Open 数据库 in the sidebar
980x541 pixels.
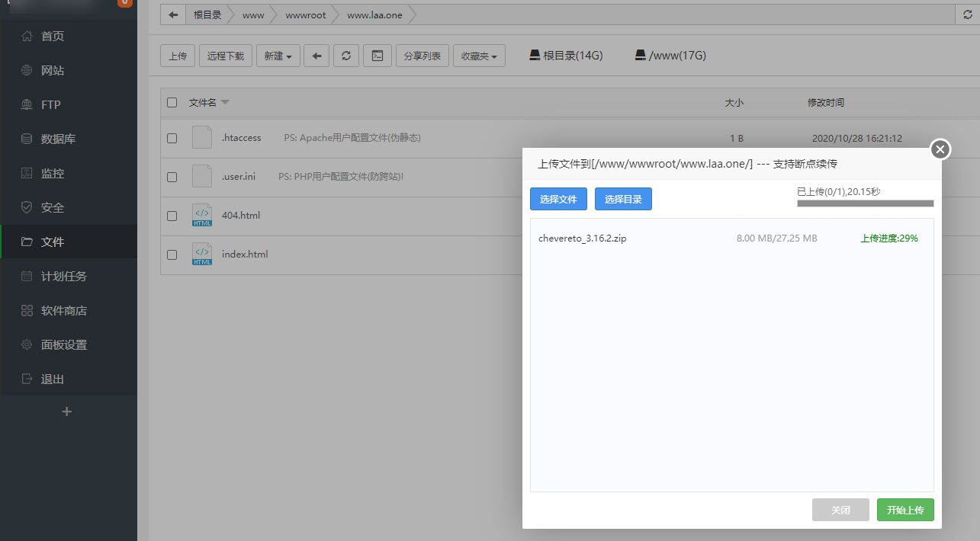click(57, 139)
